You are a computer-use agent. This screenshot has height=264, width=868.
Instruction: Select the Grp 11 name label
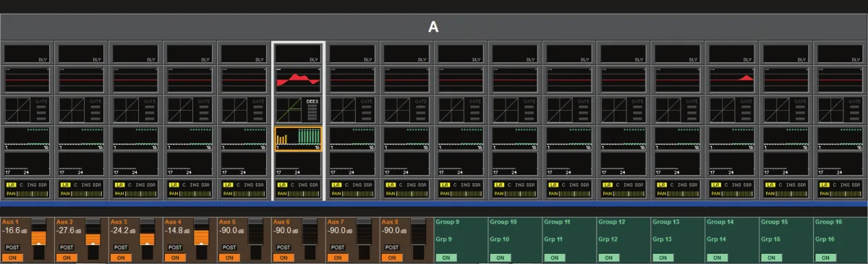pyautogui.click(x=553, y=239)
